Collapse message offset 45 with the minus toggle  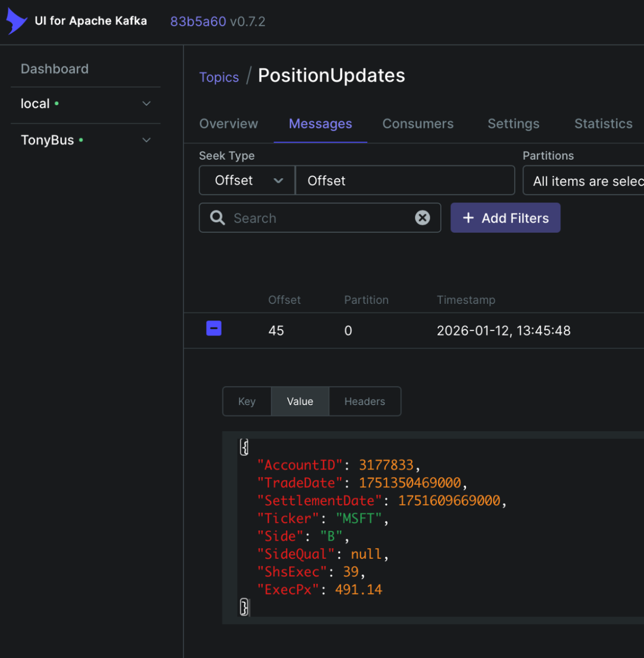pyautogui.click(x=214, y=328)
